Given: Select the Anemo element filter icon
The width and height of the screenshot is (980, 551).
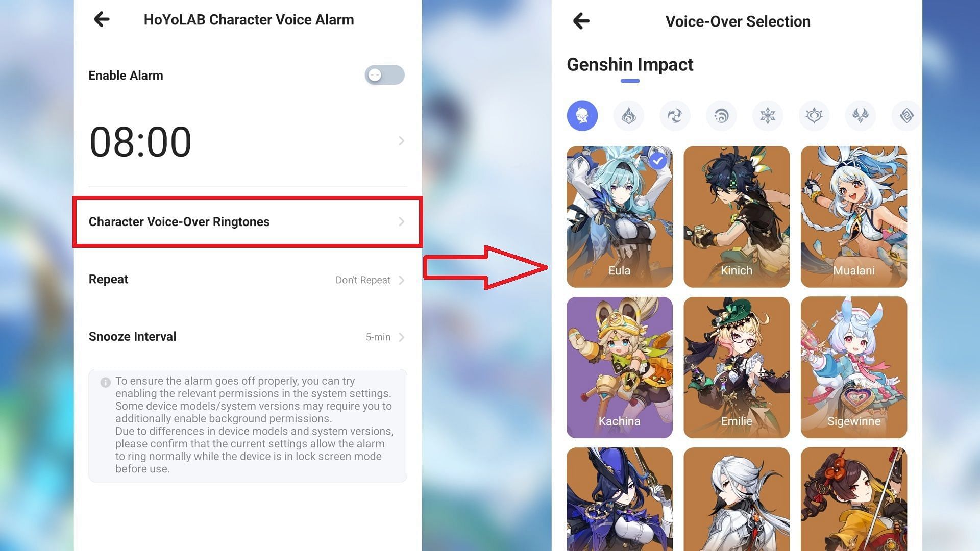Looking at the screenshot, I should (675, 116).
